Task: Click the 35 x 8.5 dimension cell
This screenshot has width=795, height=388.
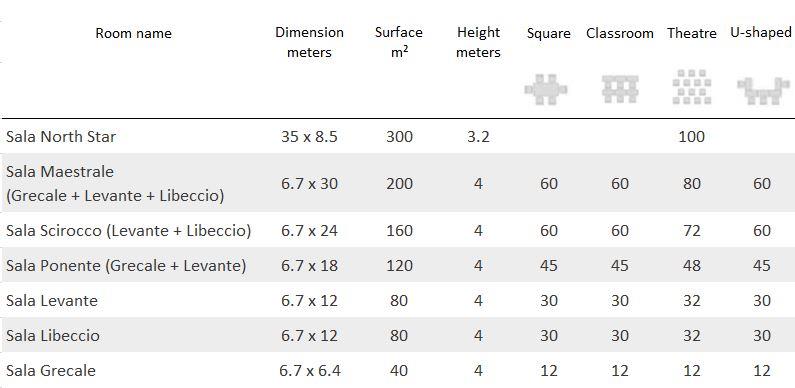Action: click(x=309, y=136)
